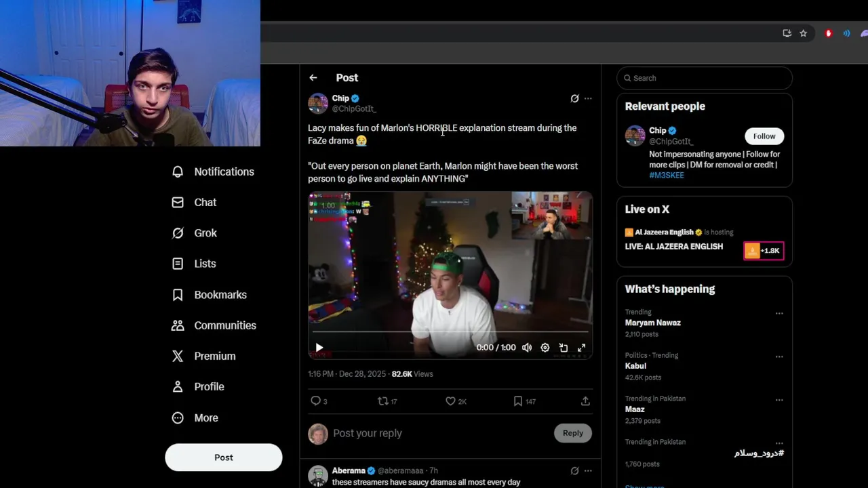Open the three-dot menu on Chip's post
The height and width of the screenshot is (488, 868).
[x=588, y=98]
